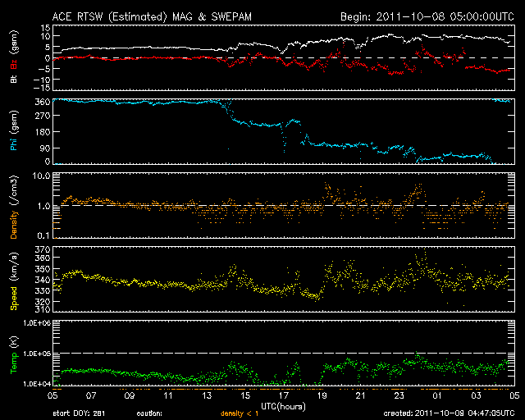Image resolution: width=525 pixels, height=420 pixels.
Task: Click the '180' tick on the Phi axis
Action: click(43, 132)
